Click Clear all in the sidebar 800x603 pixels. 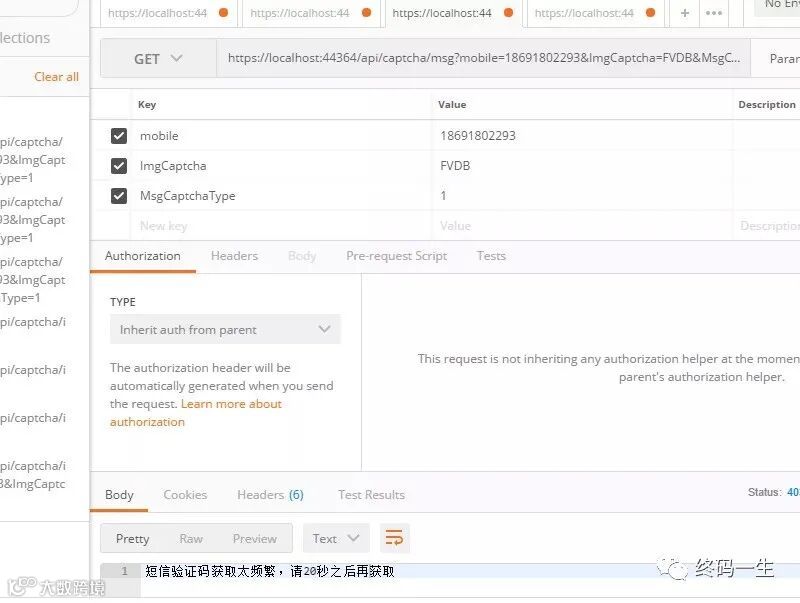pos(56,77)
